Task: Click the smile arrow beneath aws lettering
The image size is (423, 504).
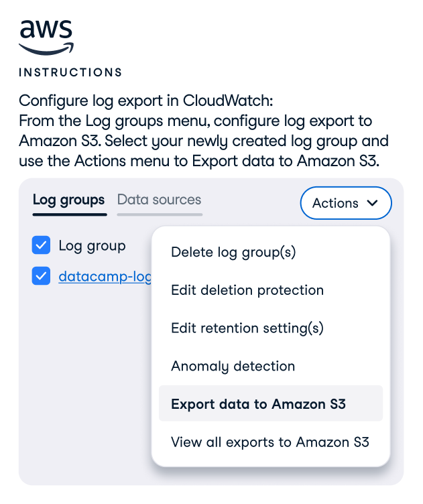Action: point(46,50)
